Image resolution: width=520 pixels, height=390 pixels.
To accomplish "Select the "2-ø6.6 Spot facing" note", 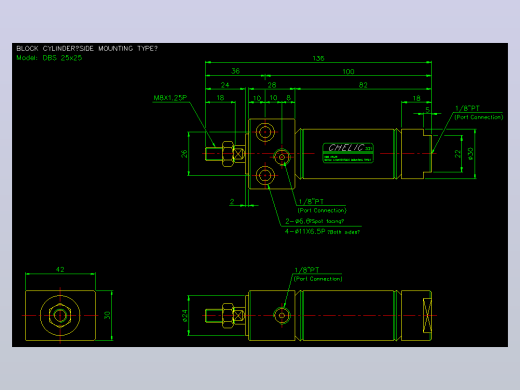I will [x=314, y=221].
